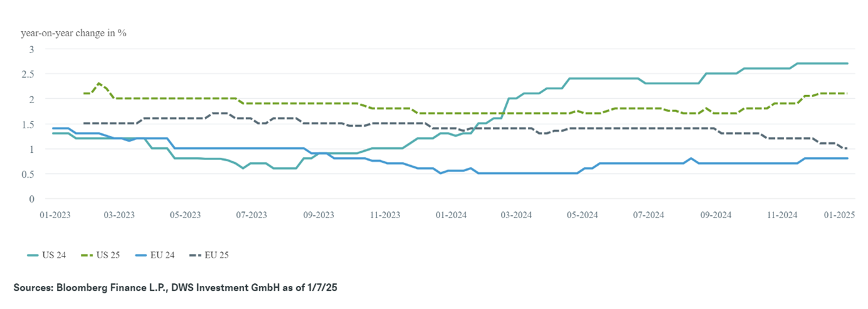
Task: Click the "year-on-year change in %" axis title
Action: [x=74, y=33]
